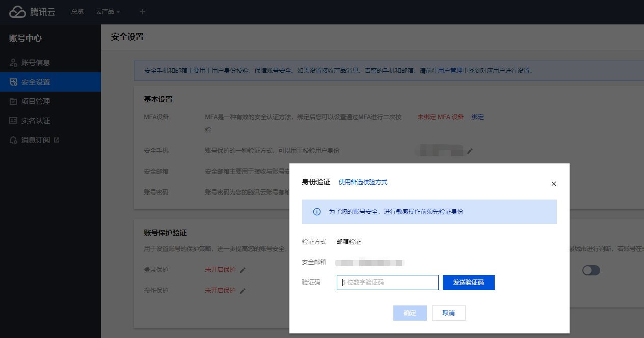Screen dimensions: 644x338
Task: Click the 项目管理 calendar-check icon
Action: point(13,101)
